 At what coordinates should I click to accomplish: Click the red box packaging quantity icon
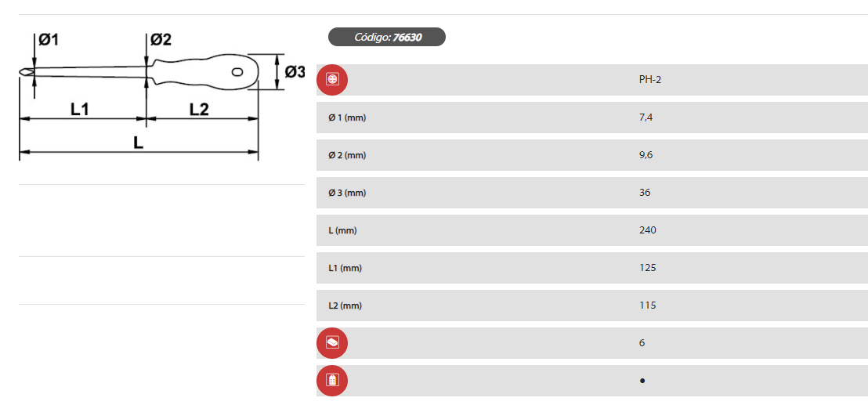point(332,343)
